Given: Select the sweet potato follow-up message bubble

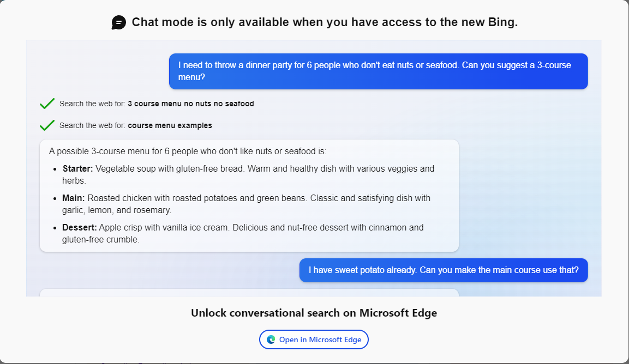Looking at the screenshot, I should 444,270.
